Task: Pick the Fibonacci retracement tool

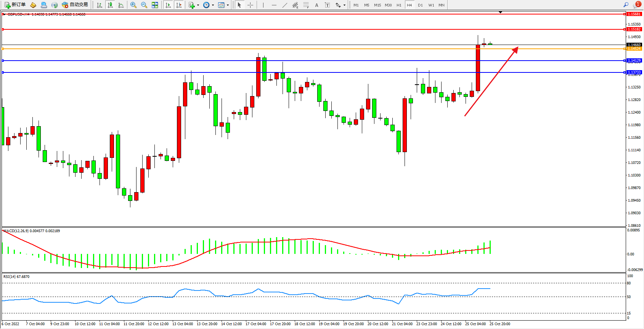Action: [x=306, y=5]
